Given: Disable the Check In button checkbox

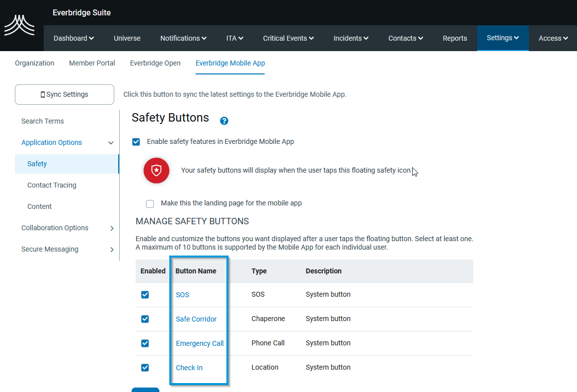Looking at the screenshot, I should coord(144,367).
